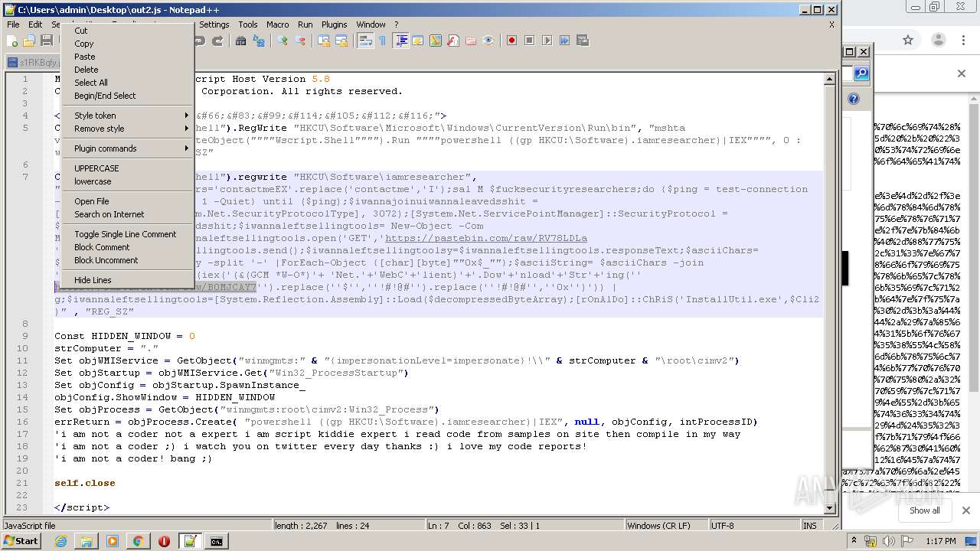Expand the Remove style submenu

pyautogui.click(x=127, y=129)
